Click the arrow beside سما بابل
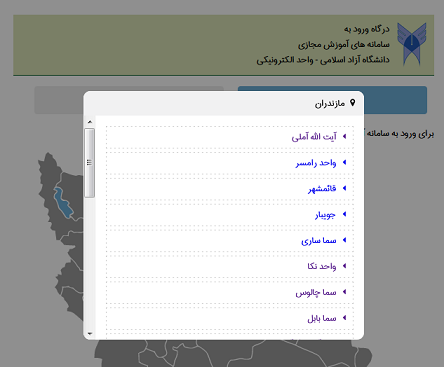 tap(345, 318)
